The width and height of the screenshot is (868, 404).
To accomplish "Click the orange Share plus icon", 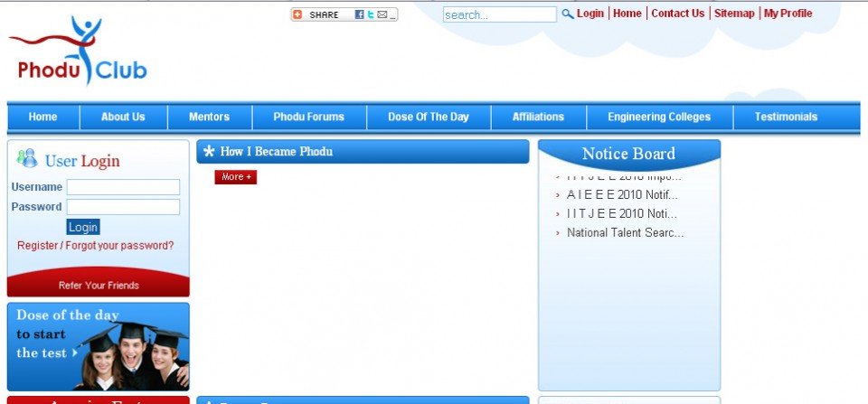I will click(297, 14).
